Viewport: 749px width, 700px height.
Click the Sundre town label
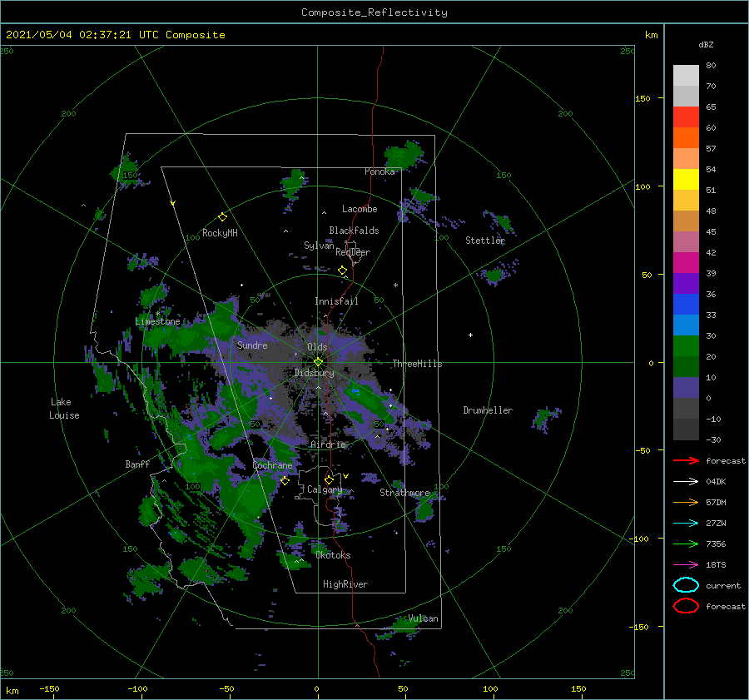[x=252, y=345]
